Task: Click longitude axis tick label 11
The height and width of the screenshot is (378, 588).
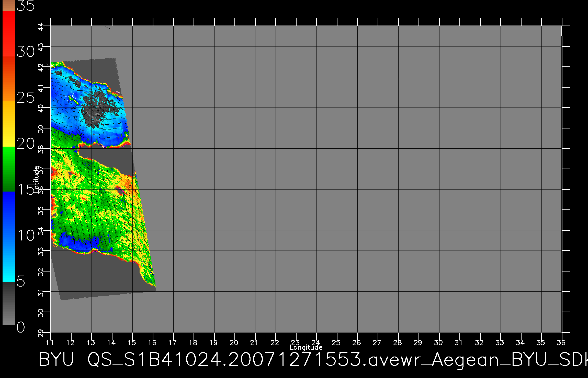Action: tap(50, 342)
